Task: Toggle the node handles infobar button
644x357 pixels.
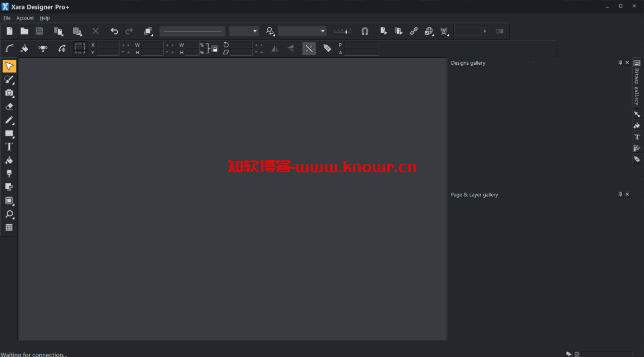Action: (x=43, y=48)
